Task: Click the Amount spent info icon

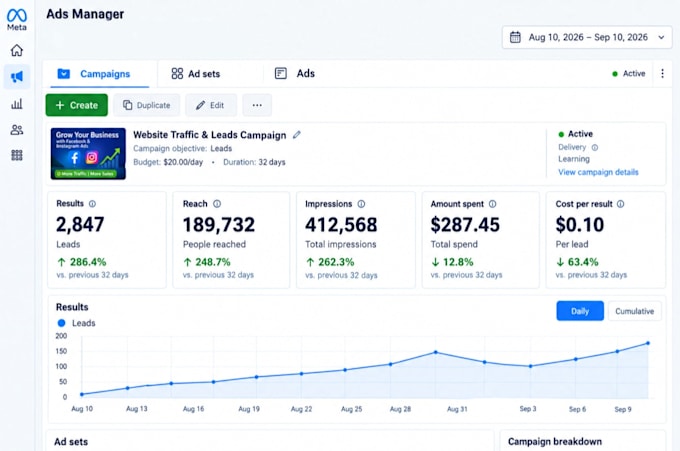Action: [x=493, y=204]
